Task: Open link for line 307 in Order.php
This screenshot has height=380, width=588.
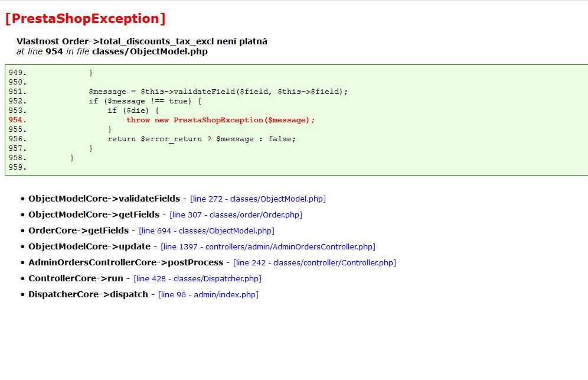Action: click(x=234, y=215)
